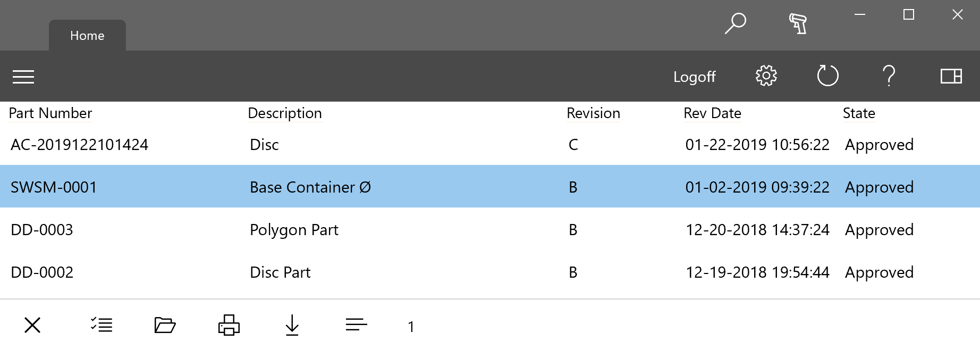Screen dimensions: 980x349
Task: Switch to the Home tab
Action: click(x=87, y=36)
